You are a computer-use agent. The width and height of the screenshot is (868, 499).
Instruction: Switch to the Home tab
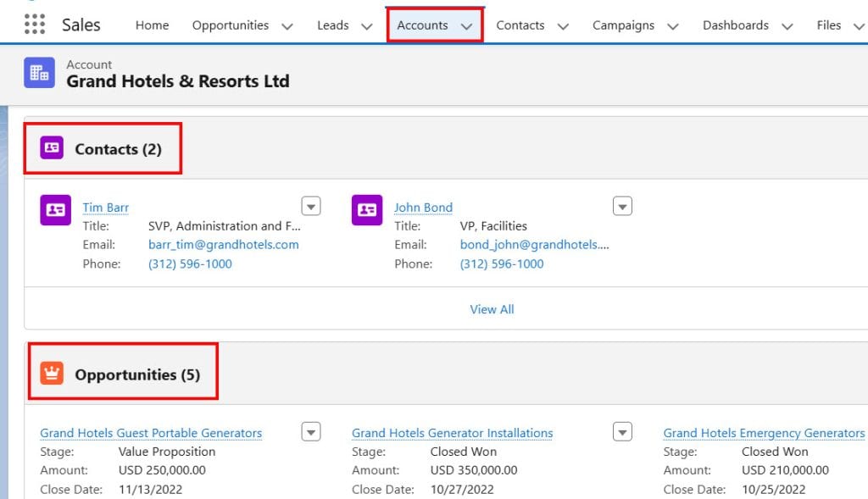coord(152,25)
